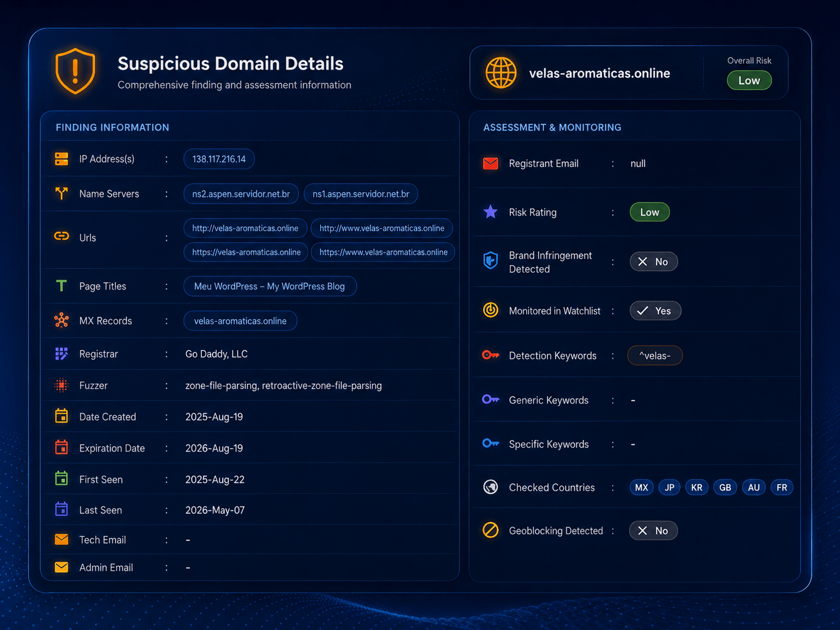Click the orange warning shield icon
Screen dimensions: 840x630
75,71
